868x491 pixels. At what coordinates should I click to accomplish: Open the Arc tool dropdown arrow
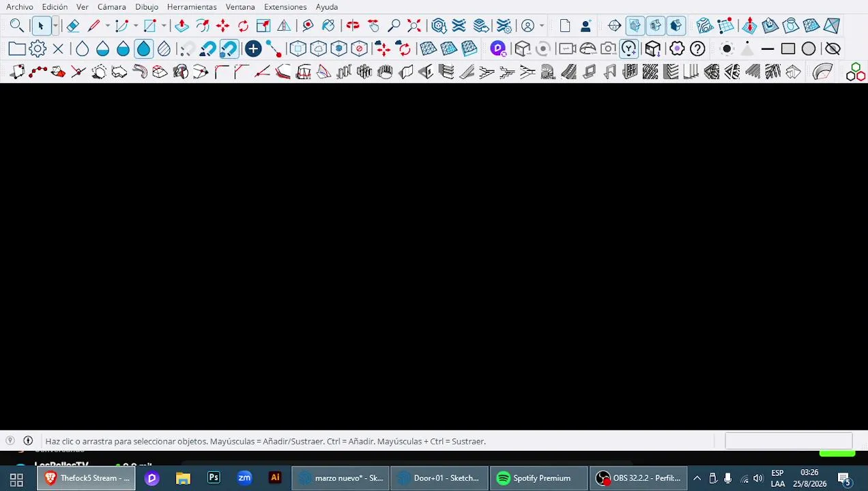136,26
